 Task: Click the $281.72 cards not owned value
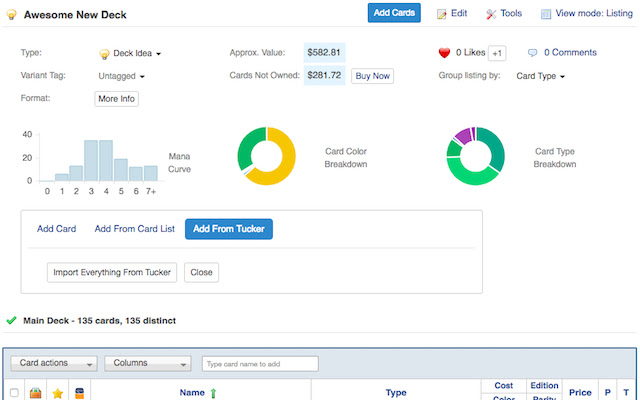(324, 75)
